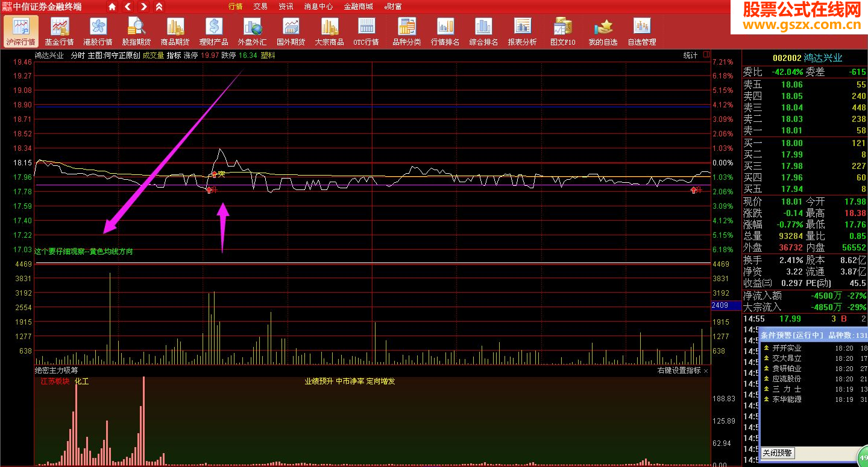Click the 卖五 price 18.06
The image size is (868, 467).
[791, 85]
